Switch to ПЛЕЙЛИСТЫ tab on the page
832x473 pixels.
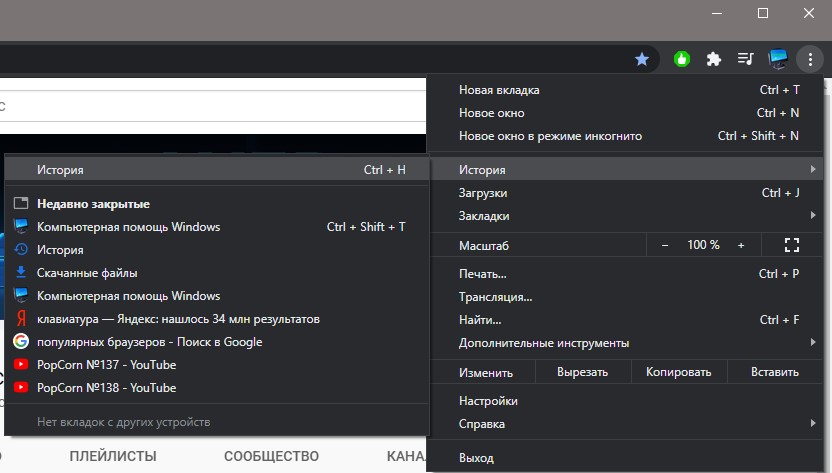pos(113,456)
